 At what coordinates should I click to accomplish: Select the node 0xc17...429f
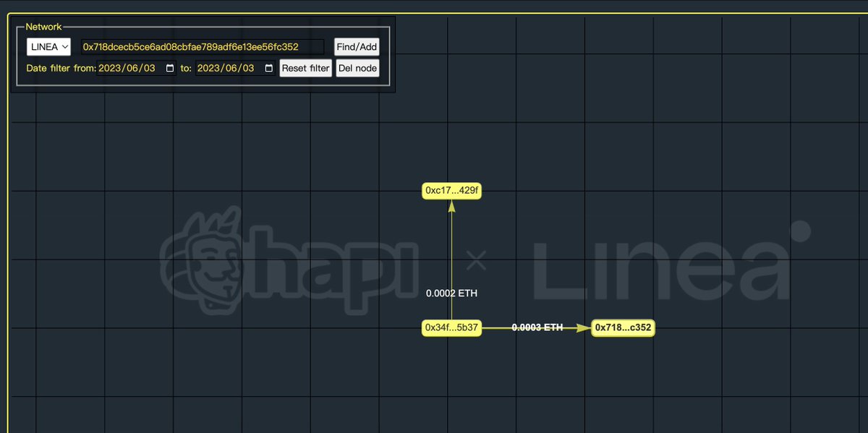click(x=452, y=191)
